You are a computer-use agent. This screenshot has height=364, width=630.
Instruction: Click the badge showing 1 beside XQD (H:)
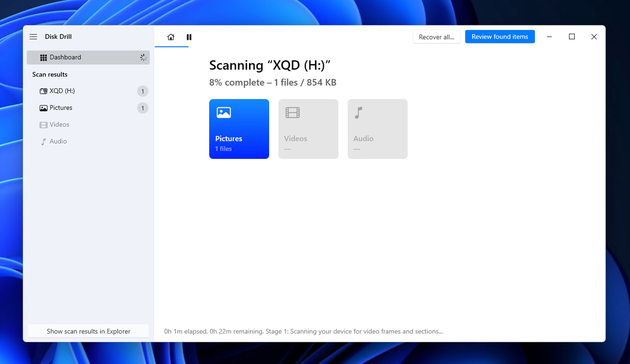(x=143, y=91)
